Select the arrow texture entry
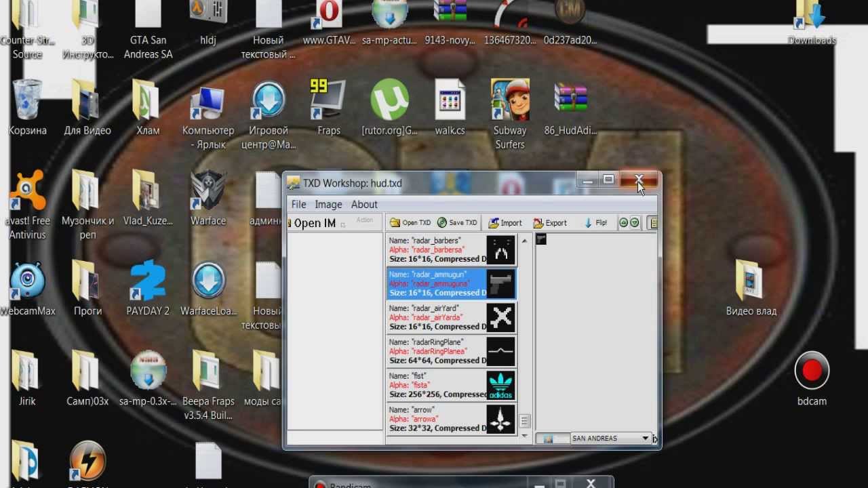The height and width of the screenshot is (488, 868). 452,419
